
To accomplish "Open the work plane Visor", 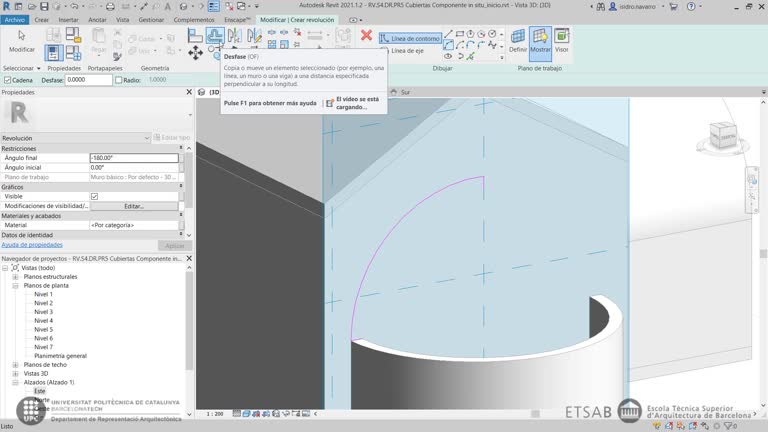I will coord(562,40).
